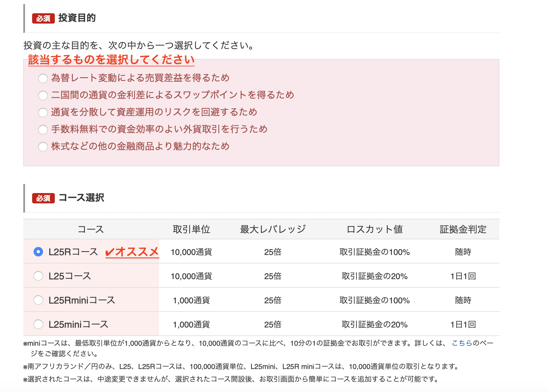548x392 pixels.
Task: Select 為替レート変動による売買差益を得るため radio
Action: pyautogui.click(x=43, y=78)
